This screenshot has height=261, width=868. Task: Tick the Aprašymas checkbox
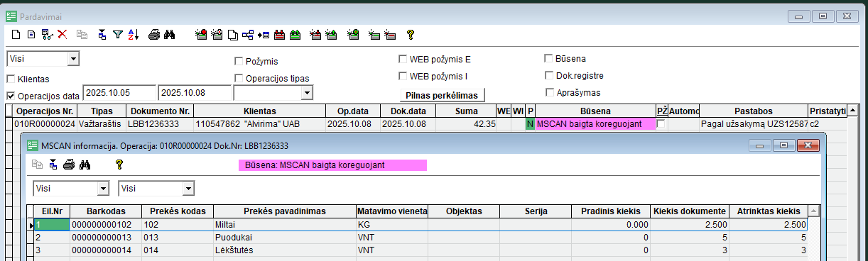(x=549, y=91)
